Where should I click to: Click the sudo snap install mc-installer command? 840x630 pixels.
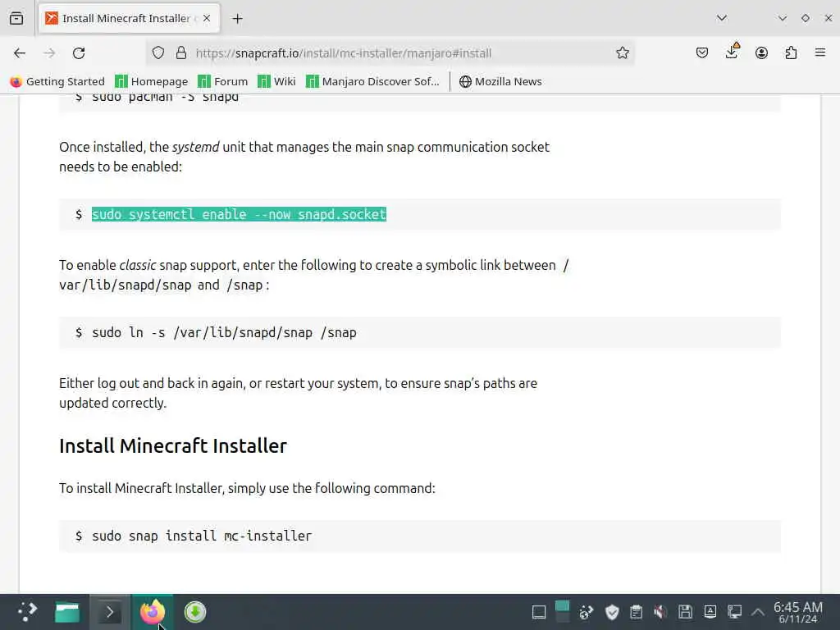tap(202, 536)
